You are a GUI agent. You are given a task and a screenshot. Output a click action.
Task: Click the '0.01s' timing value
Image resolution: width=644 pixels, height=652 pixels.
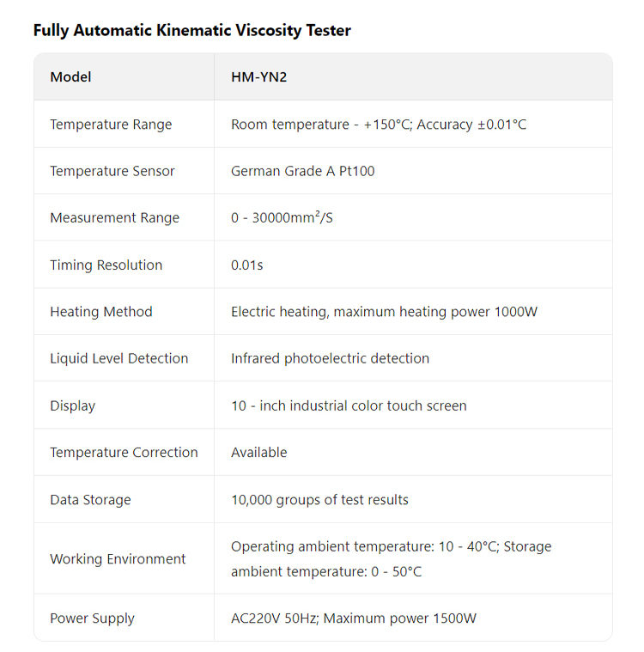click(246, 265)
